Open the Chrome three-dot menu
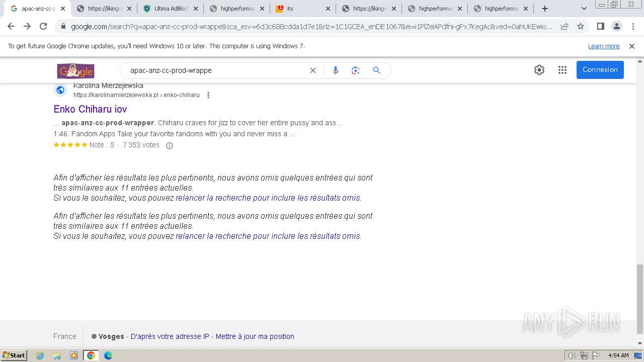 point(632,26)
